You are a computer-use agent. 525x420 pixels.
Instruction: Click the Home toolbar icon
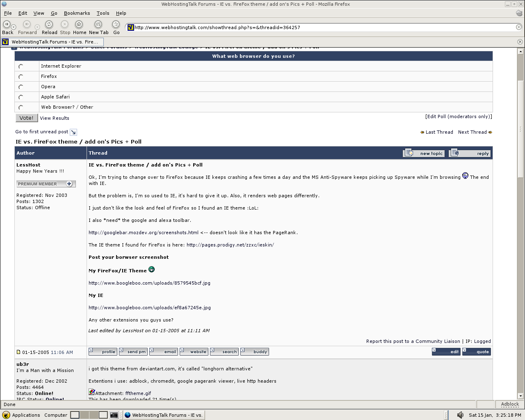coord(79,25)
